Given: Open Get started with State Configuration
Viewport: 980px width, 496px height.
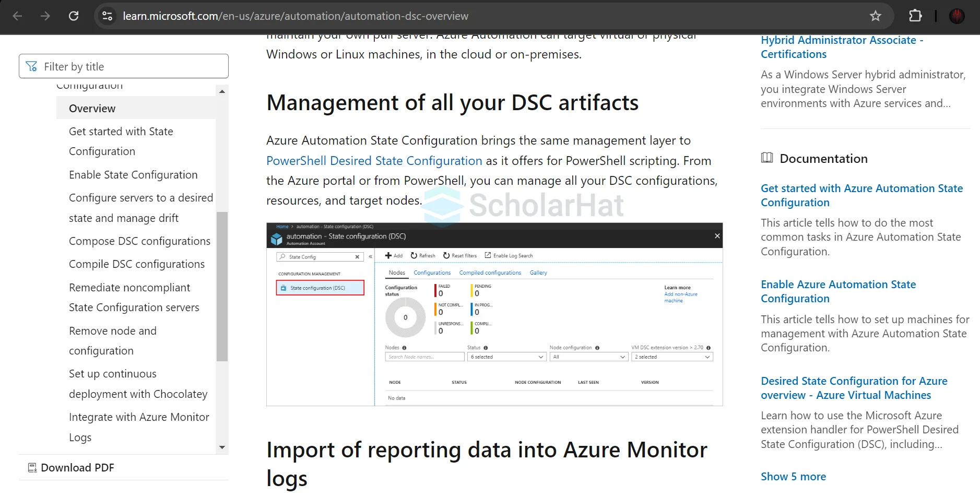Looking at the screenshot, I should pos(121,141).
